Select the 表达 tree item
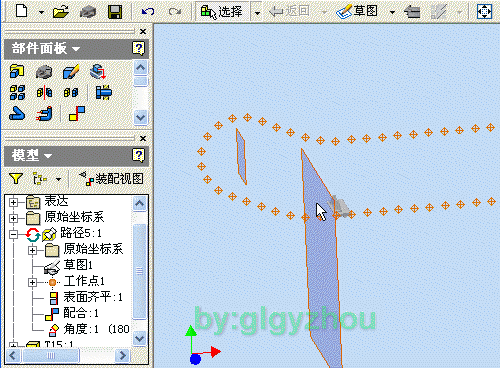The image size is (500, 368). tap(56, 201)
